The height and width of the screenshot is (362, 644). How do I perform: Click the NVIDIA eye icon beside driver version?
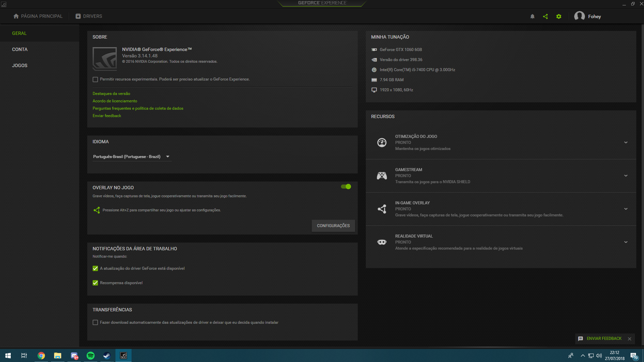click(374, 60)
